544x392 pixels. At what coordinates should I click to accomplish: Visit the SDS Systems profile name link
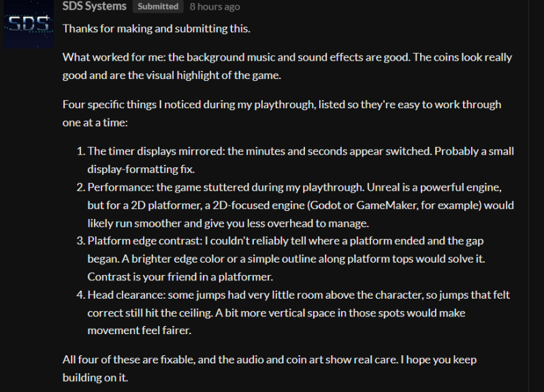tap(95, 6)
